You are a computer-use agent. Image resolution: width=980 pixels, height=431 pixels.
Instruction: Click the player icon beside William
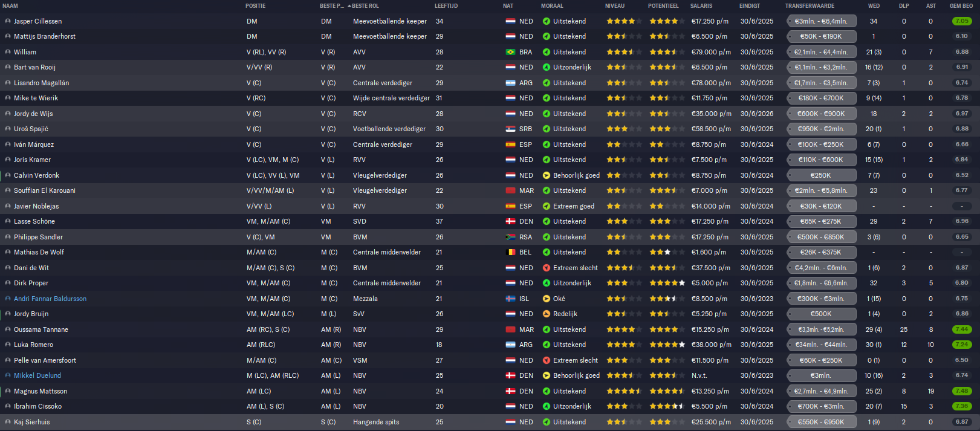(x=8, y=52)
